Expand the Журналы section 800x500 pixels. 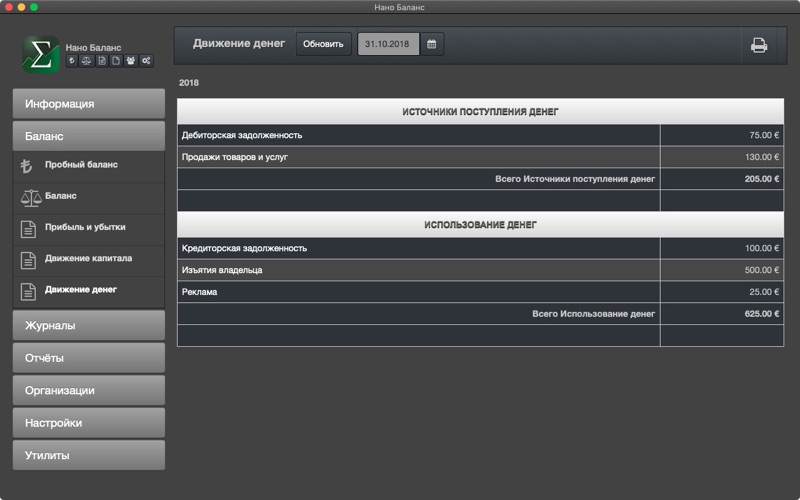click(89, 326)
